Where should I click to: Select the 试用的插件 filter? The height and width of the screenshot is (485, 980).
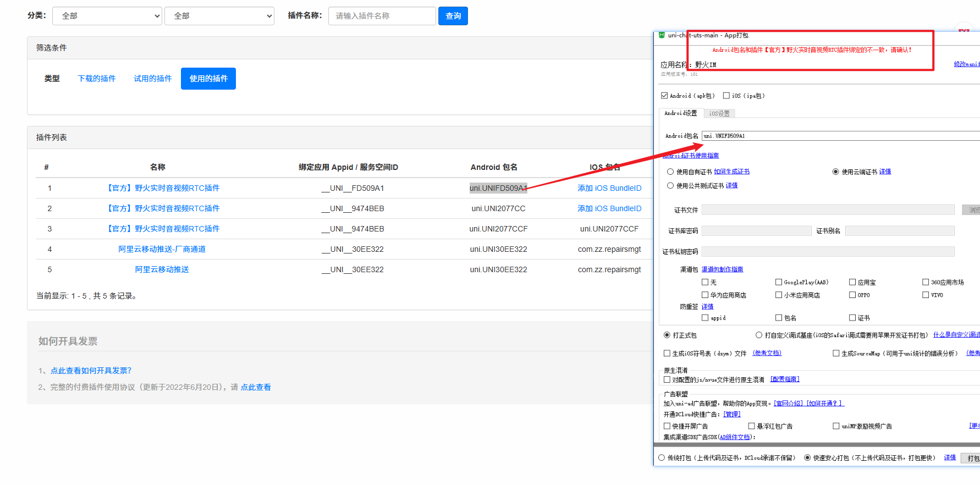[153, 79]
